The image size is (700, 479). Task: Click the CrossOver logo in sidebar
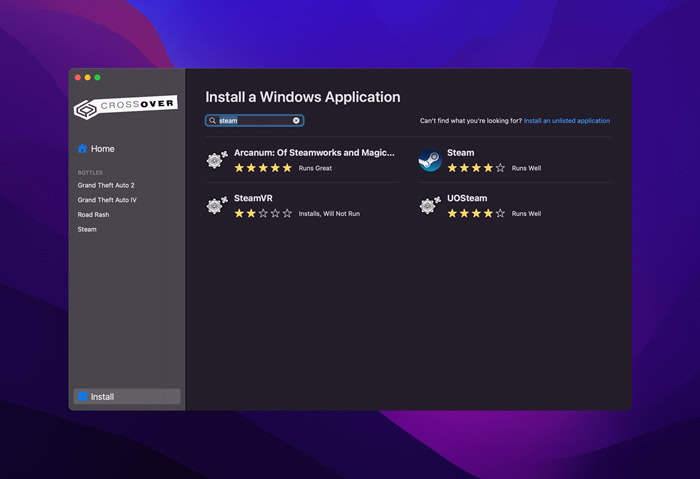126,107
